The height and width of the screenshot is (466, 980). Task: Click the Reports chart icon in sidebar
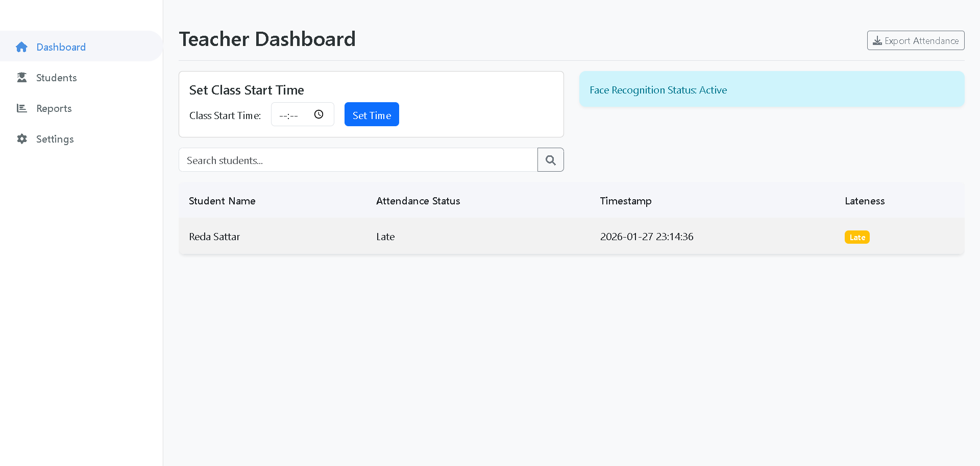(x=21, y=108)
